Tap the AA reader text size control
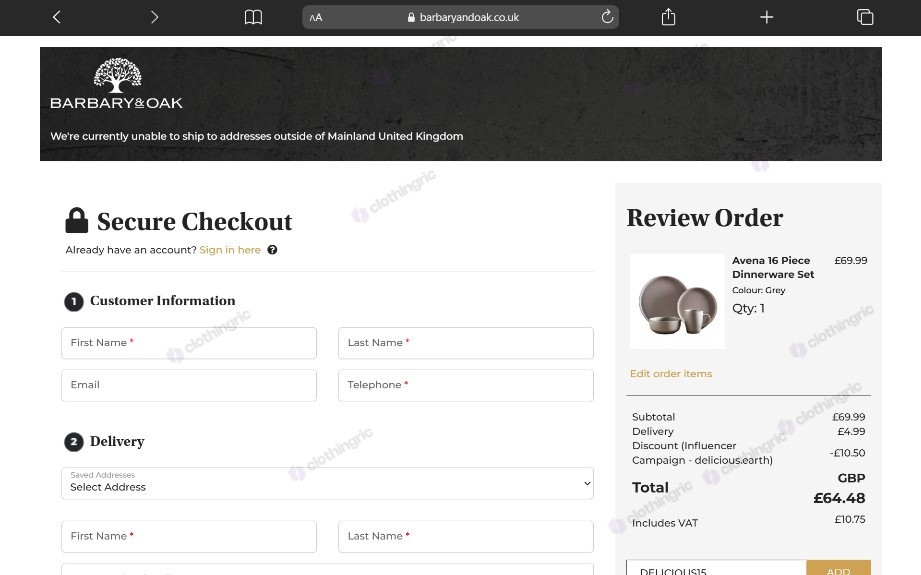 [316, 18]
